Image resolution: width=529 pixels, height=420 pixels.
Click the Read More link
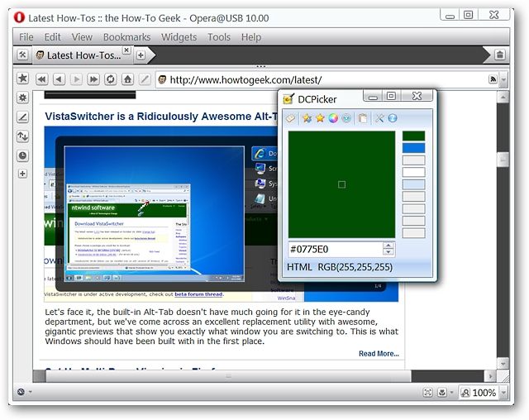379,354
